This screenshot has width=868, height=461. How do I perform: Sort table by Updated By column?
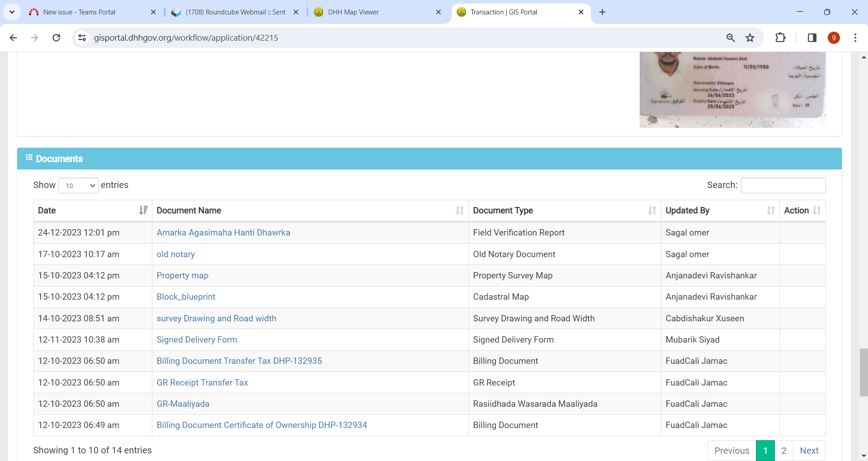[720, 211]
